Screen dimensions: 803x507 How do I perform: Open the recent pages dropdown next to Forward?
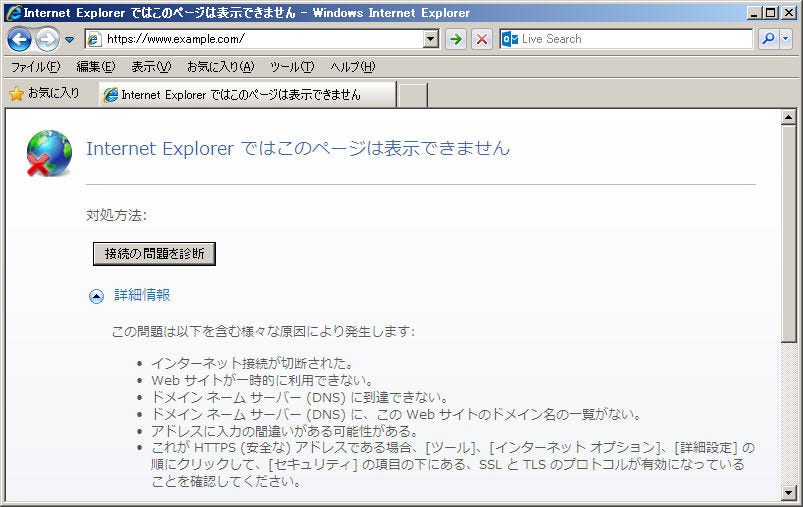69,39
